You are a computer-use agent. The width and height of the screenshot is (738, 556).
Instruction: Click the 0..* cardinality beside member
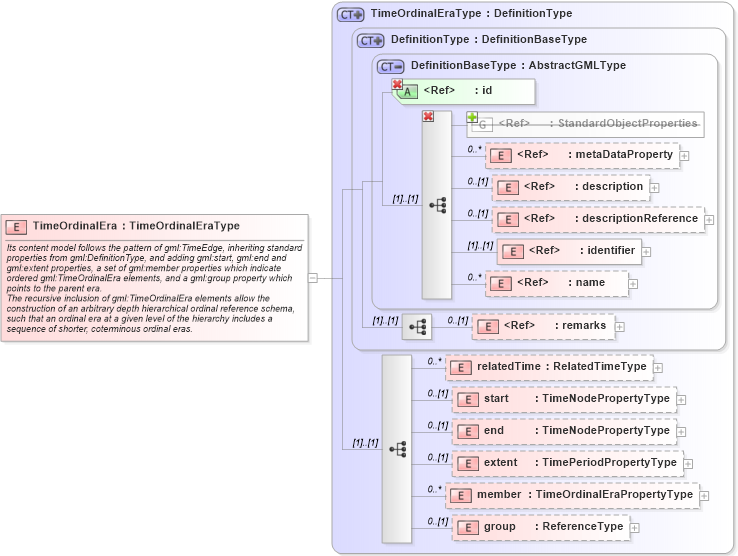click(x=434, y=489)
